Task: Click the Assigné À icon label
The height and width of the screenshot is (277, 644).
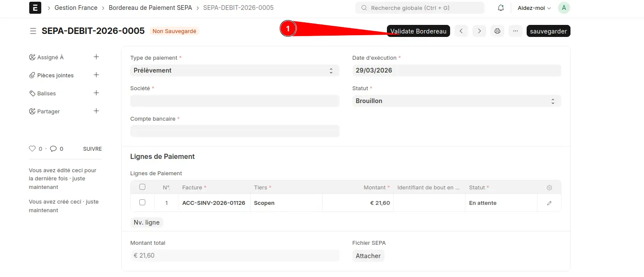Action: click(x=46, y=57)
